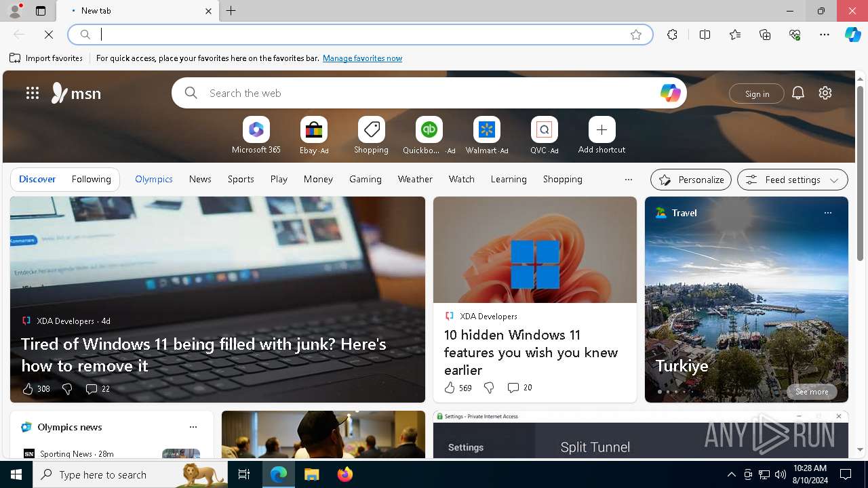
Task: Open Sports feed category
Action: (241, 179)
